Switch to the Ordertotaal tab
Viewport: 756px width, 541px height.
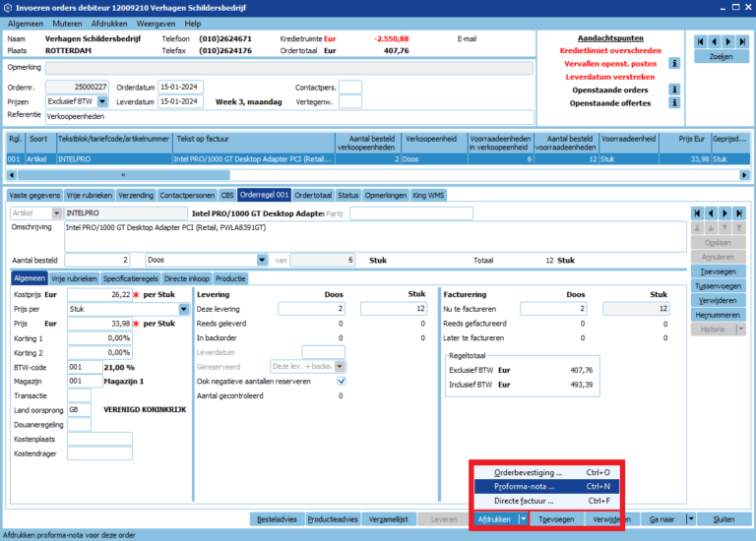point(313,195)
